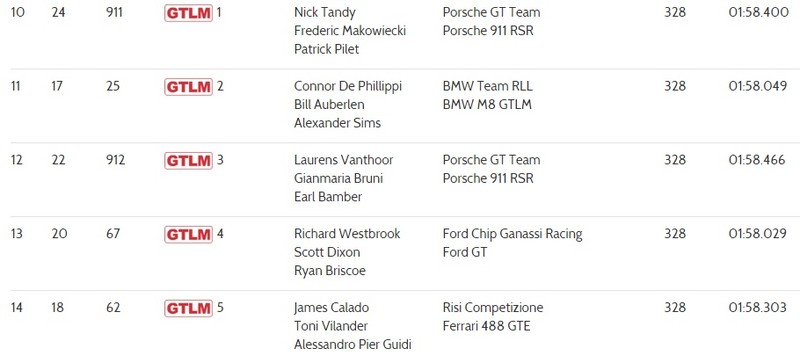Click BMW Team RLL team name
The image size is (800, 363).
pos(487,86)
